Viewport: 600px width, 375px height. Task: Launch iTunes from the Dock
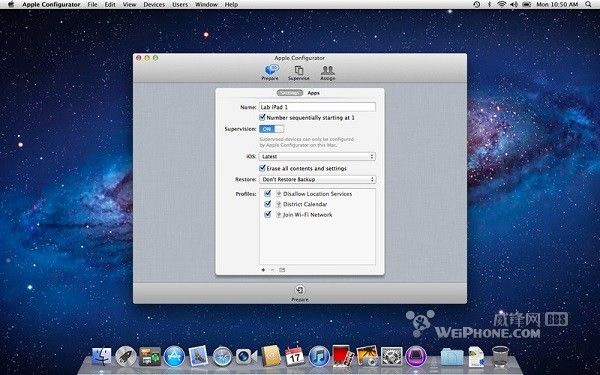coord(319,356)
